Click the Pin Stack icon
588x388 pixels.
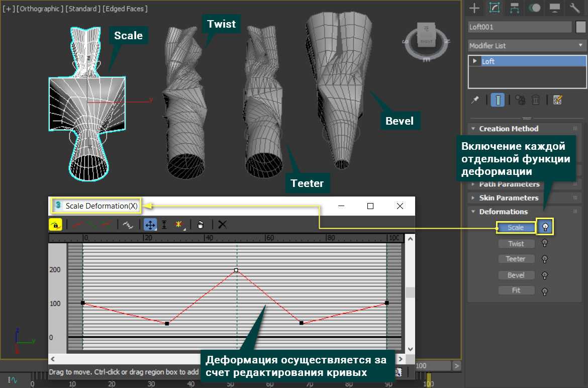[475, 100]
